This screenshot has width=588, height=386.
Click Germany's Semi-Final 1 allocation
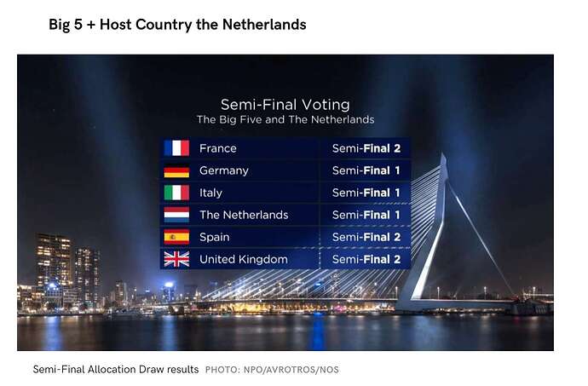(x=366, y=170)
